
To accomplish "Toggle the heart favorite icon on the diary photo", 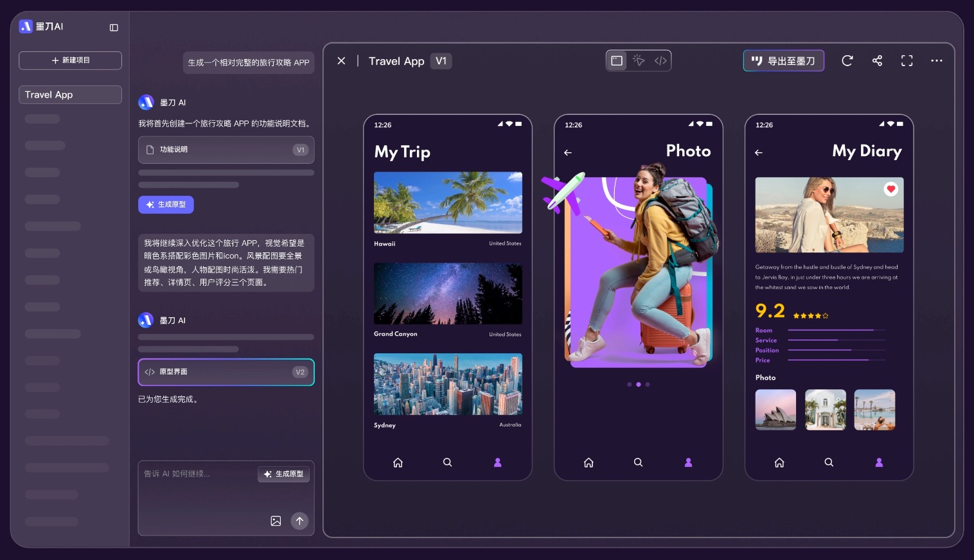I will [890, 189].
